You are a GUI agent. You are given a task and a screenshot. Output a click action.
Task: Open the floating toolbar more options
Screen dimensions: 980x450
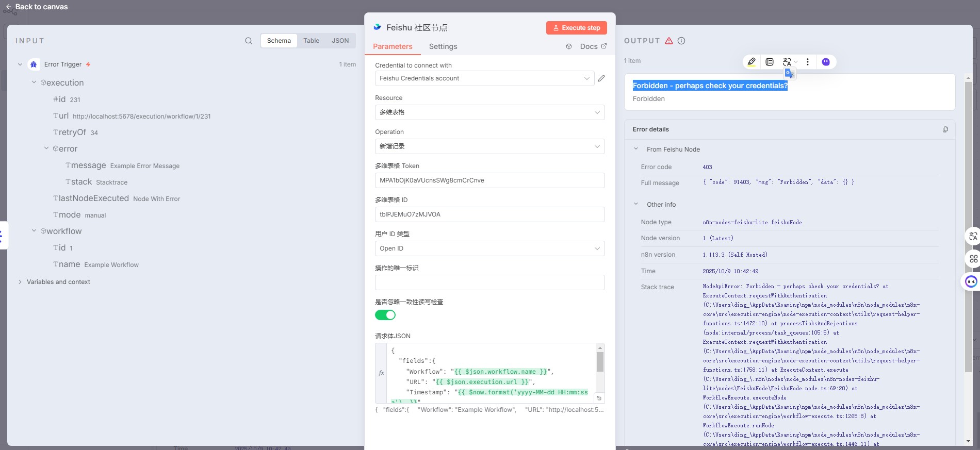808,62
